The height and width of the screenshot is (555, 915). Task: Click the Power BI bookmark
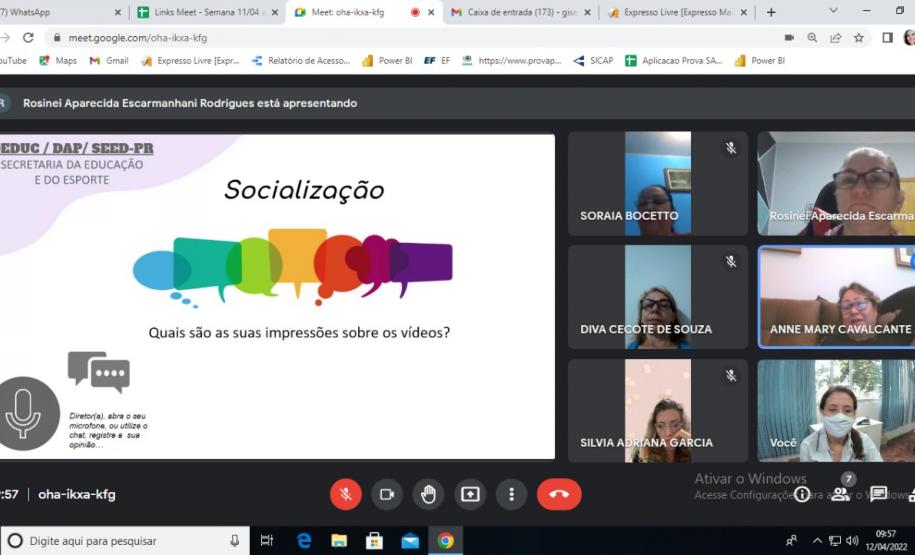pyautogui.click(x=387, y=60)
